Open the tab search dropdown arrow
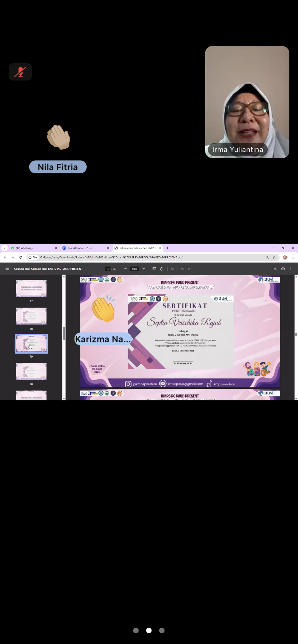 (x=4, y=248)
